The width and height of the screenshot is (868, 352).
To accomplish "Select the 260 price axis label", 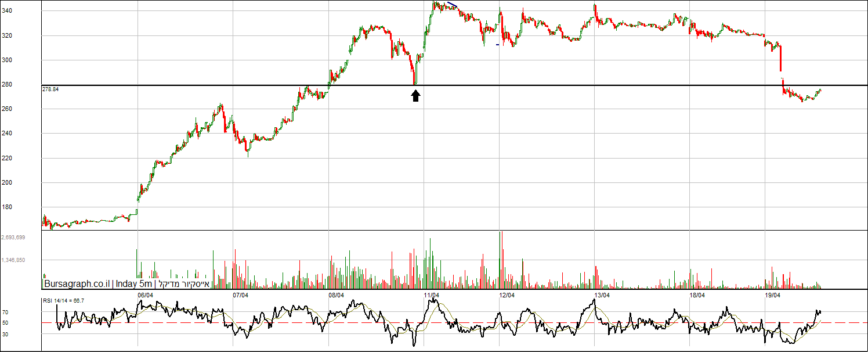I will pyautogui.click(x=6, y=109).
